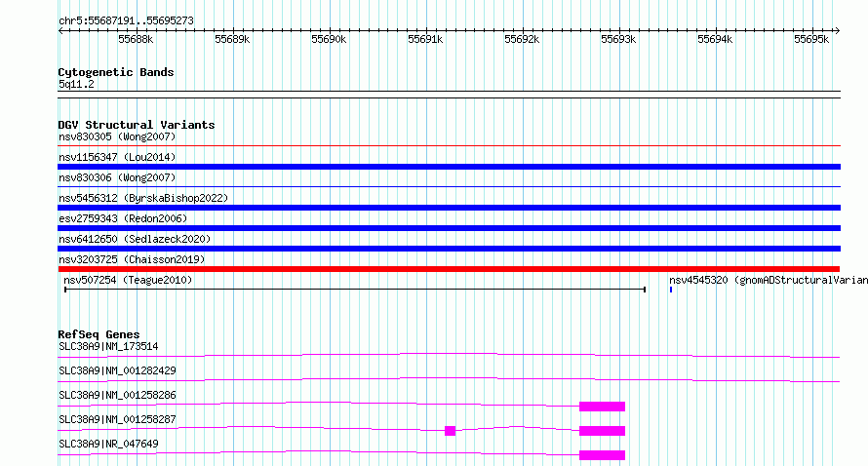
Task: Click the small blue marker under nsv4545320
Action: point(671,290)
